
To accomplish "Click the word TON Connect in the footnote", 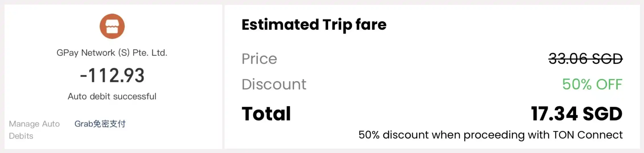I will point(587,135).
